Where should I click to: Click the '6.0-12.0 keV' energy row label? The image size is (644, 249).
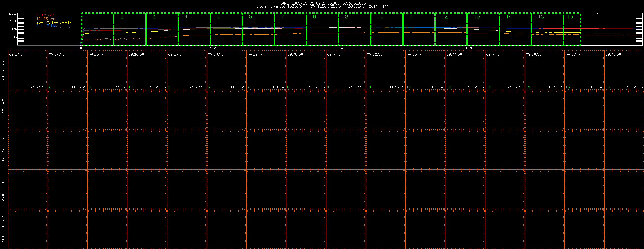3,110
